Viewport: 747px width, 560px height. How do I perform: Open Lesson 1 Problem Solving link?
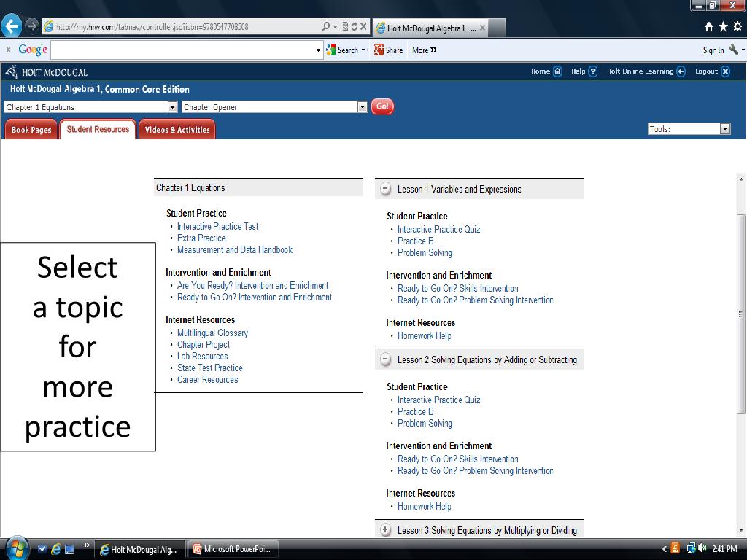[x=425, y=253]
